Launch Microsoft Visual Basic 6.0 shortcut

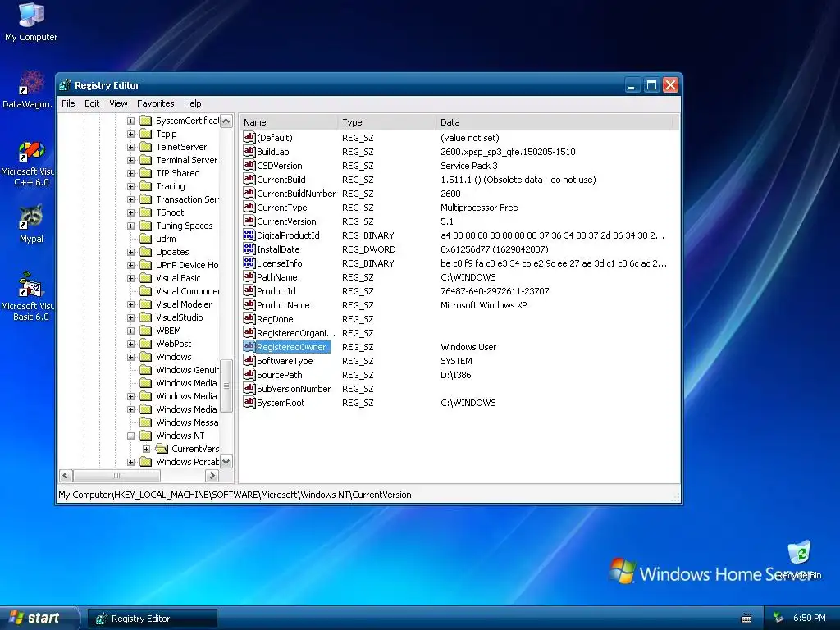click(x=28, y=296)
